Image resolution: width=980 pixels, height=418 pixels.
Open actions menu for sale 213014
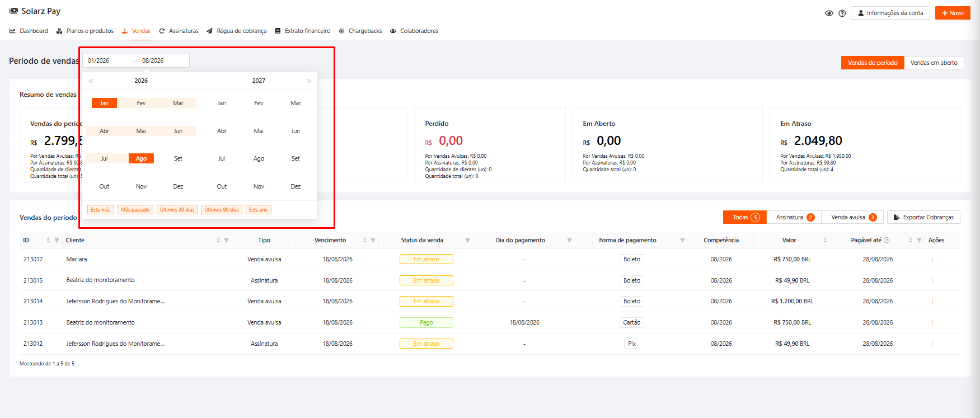click(x=932, y=301)
